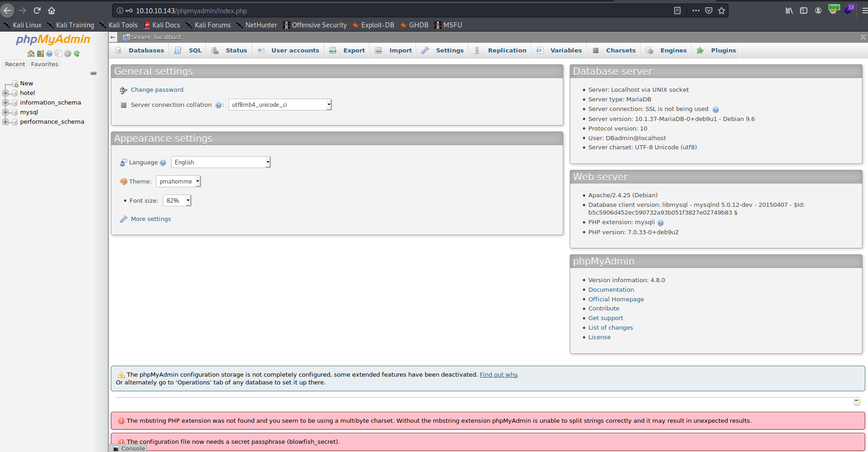Expand the information_schema database node

pos(5,102)
